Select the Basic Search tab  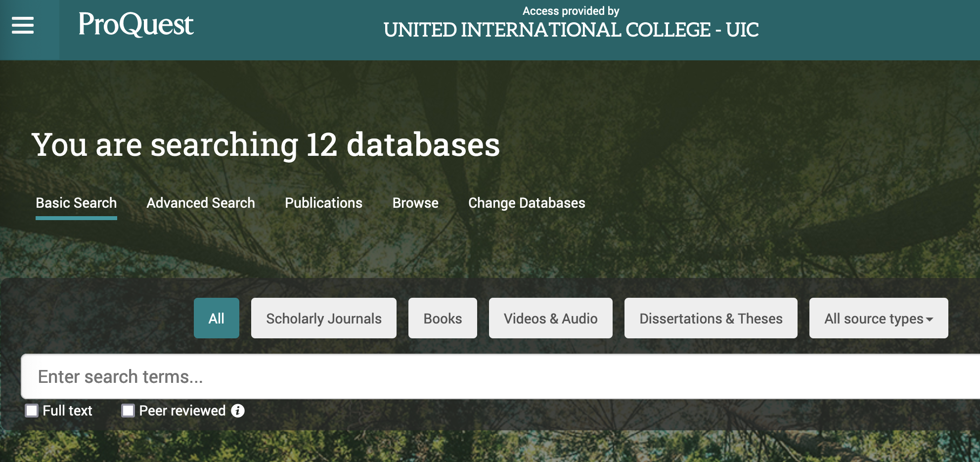pyautogui.click(x=76, y=203)
